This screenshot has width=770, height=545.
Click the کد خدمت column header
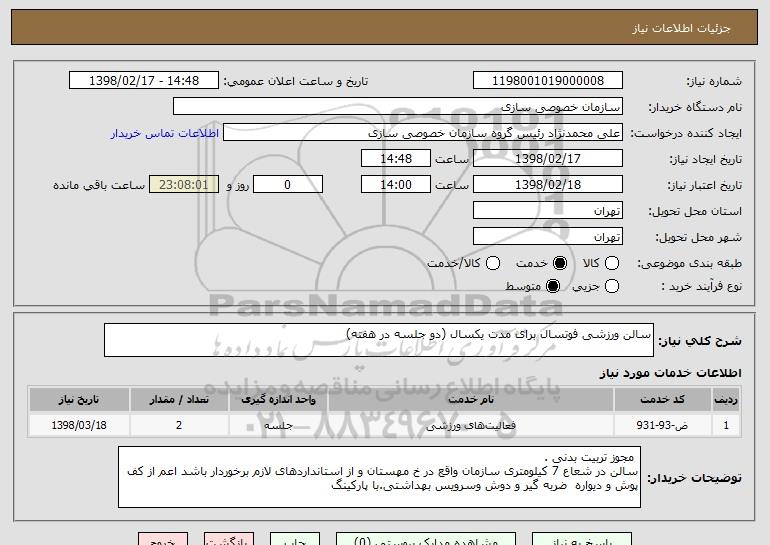(x=662, y=400)
